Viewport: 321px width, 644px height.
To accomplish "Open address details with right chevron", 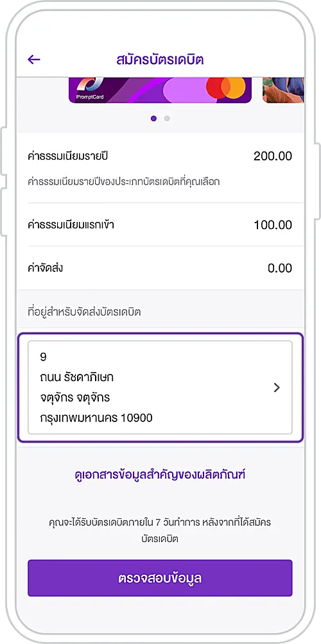I will click(277, 387).
